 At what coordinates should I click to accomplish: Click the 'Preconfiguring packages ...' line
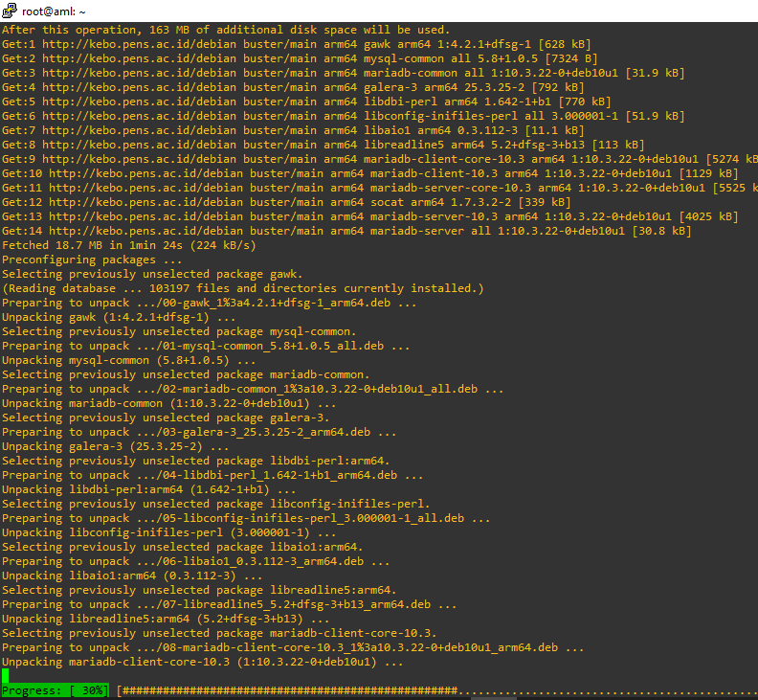[92, 260]
